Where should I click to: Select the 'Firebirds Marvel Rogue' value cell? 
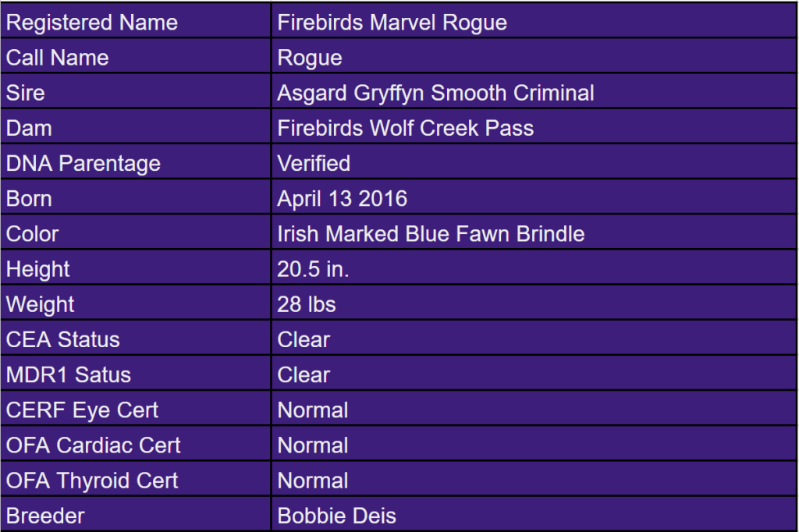392,23
